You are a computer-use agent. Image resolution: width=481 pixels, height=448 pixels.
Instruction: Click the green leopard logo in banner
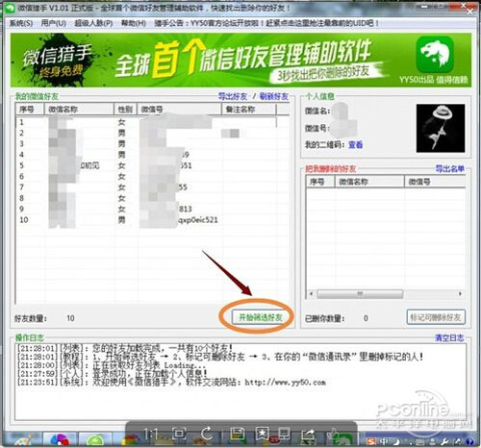coord(435,55)
